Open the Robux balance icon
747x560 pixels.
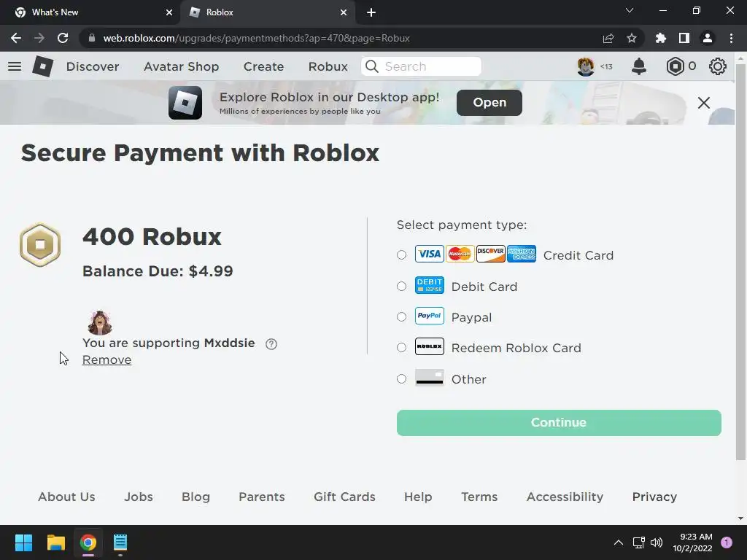point(675,66)
